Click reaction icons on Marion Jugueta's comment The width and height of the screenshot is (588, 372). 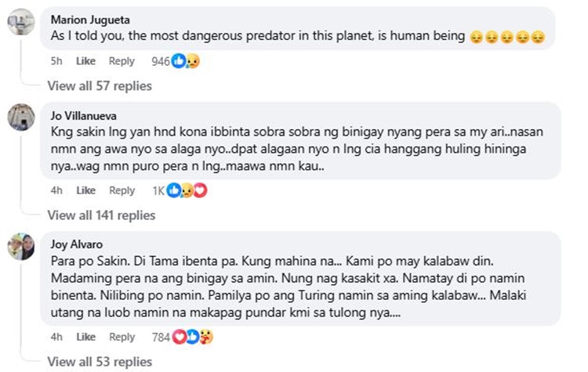pyautogui.click(x=185, y=61)
